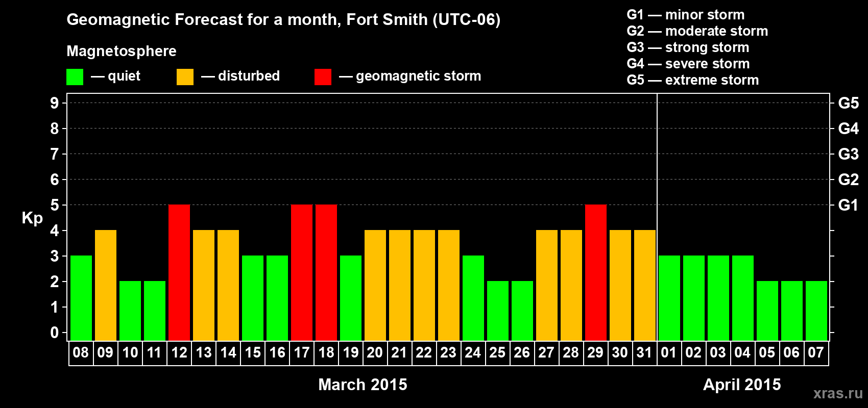Click the green bar for March 26
This screenshot has width=868, height=408.
pos(522,311)
